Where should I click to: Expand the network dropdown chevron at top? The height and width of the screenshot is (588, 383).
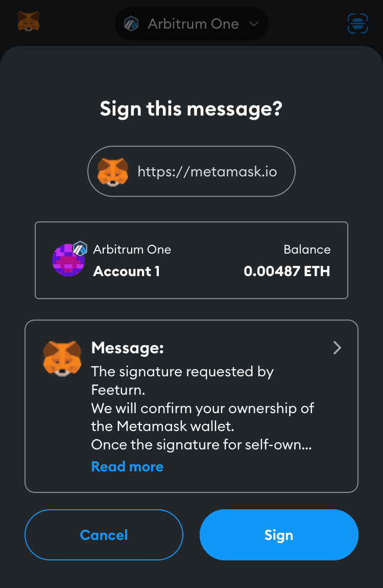click(254, 24)
